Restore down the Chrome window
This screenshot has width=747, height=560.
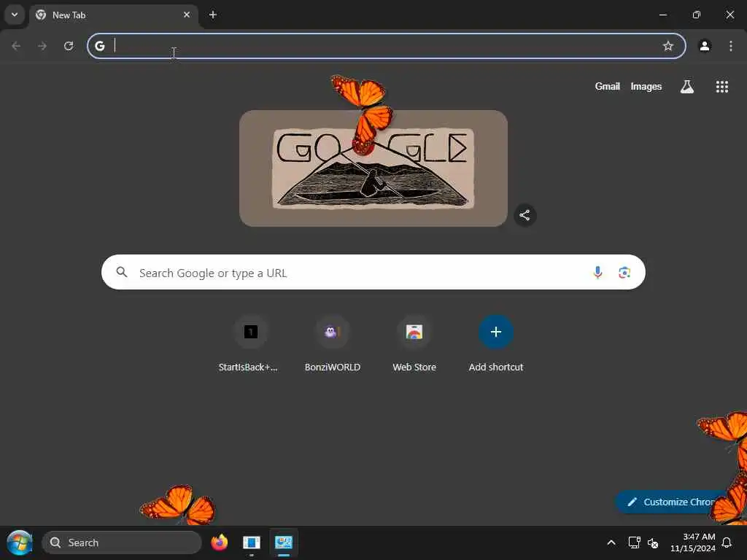(696, 15)
